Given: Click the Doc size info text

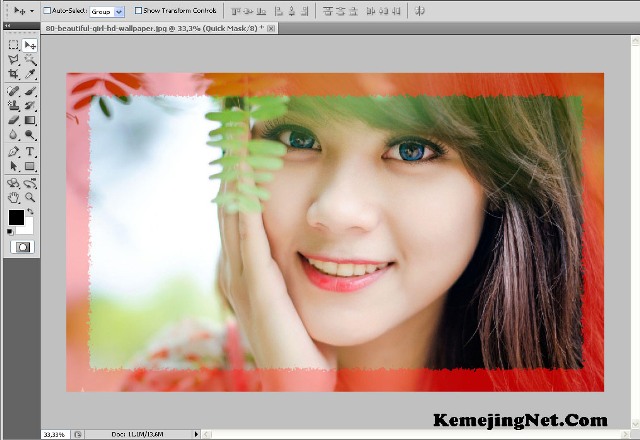Looking at the screenshot, I should (x=138, y=434).
